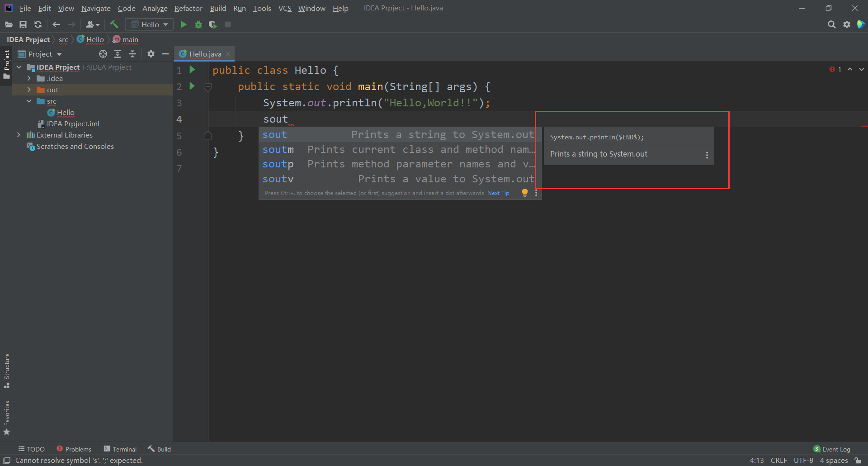
Task: Click the Open folder toolbar icon
Action: tap(9, 24)
